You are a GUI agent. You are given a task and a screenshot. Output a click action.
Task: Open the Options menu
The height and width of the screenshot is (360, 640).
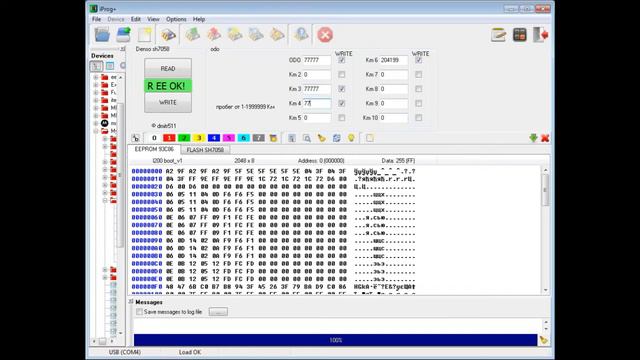[176, 19]
